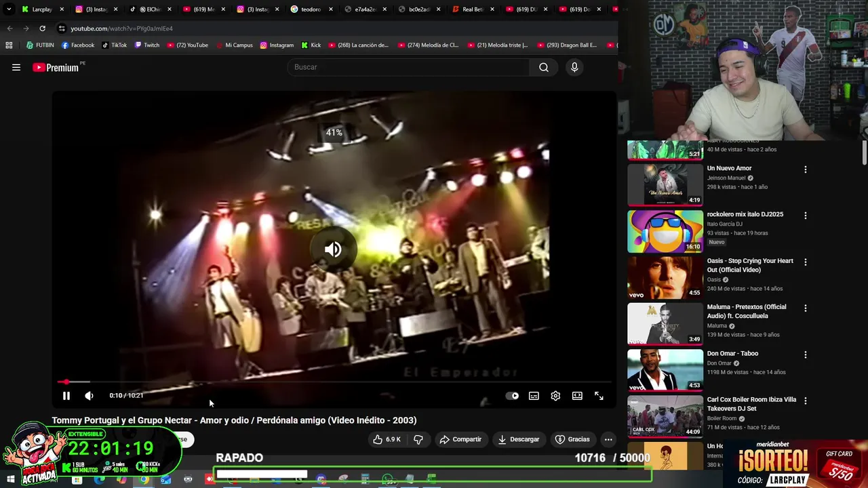
Task: Open the Dragon Ball bookmark
Action: click(568, 45)
